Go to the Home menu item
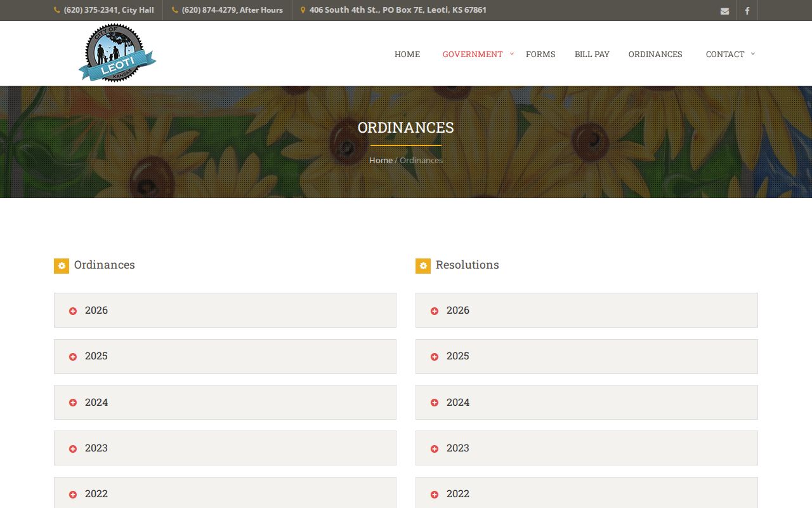The width and height of the screenshot is (812, 508). coord(407,54)
